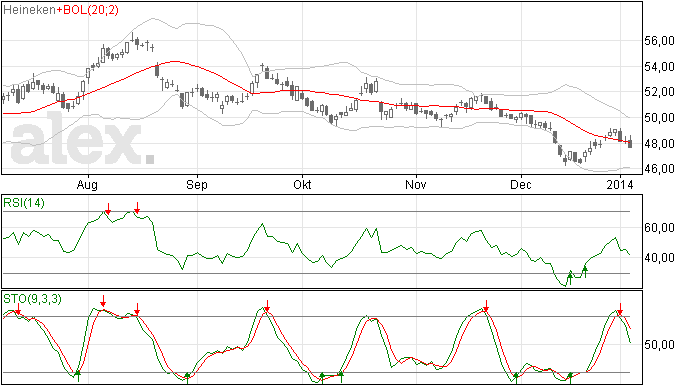Click the Aug month label
The height and width of the screenshot is (387, 690).
[87, 185]
